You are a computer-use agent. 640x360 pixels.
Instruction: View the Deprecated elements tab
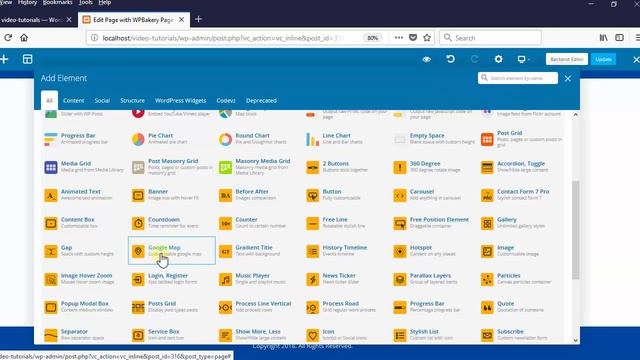[x=261, y=100]
